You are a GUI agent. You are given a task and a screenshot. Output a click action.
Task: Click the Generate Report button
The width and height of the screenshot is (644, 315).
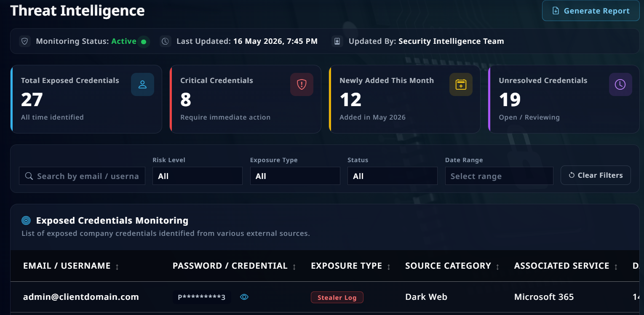[591, 11]
